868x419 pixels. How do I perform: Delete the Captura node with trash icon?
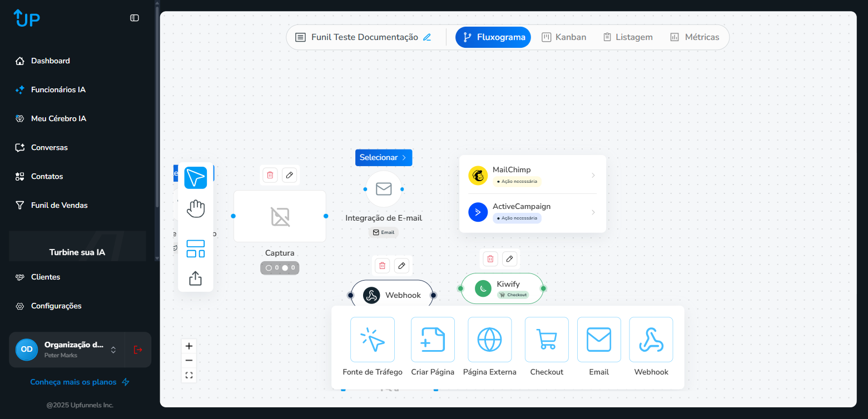click(270, 175)
